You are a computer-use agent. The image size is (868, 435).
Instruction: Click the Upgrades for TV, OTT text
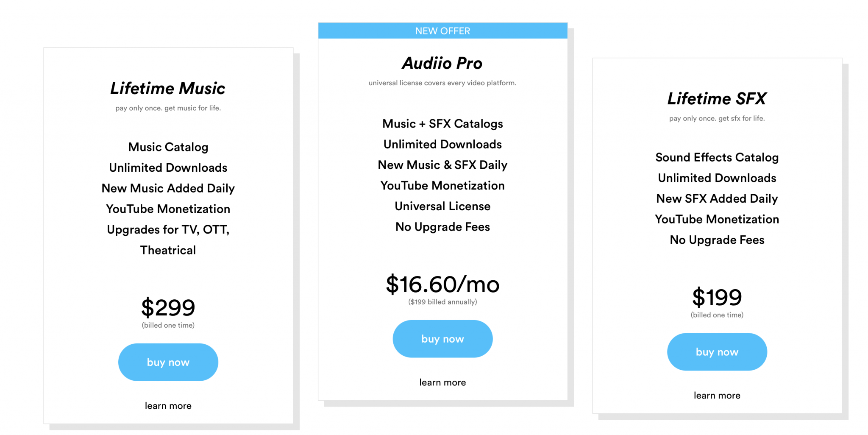click(168, 230)
